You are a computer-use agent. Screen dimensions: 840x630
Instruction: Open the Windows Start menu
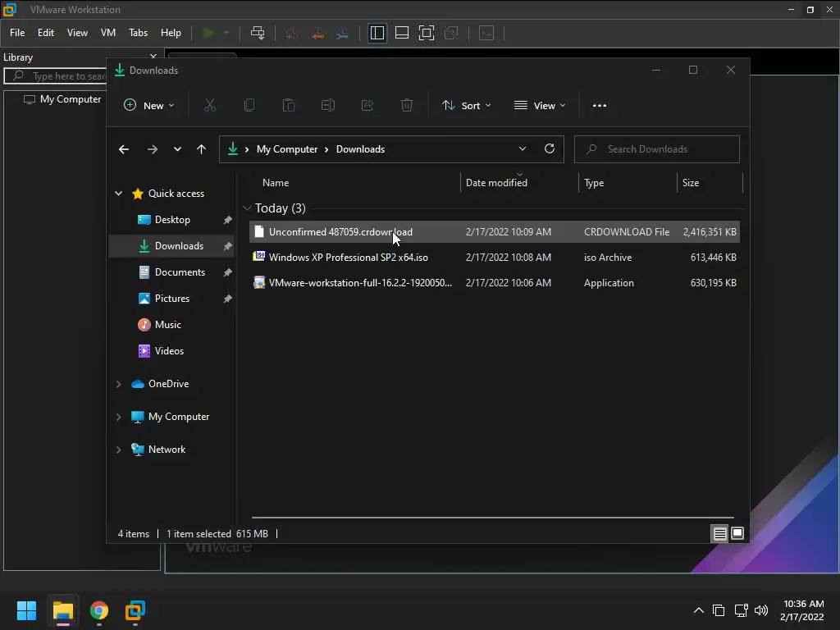pyautogui.click(x=26, y=610)
